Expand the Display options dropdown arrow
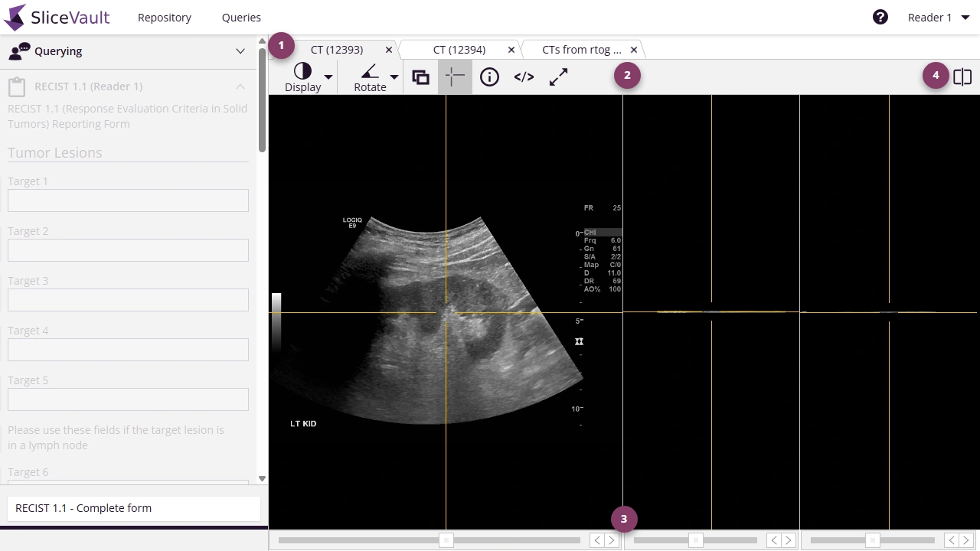 (x=328, y=77)
